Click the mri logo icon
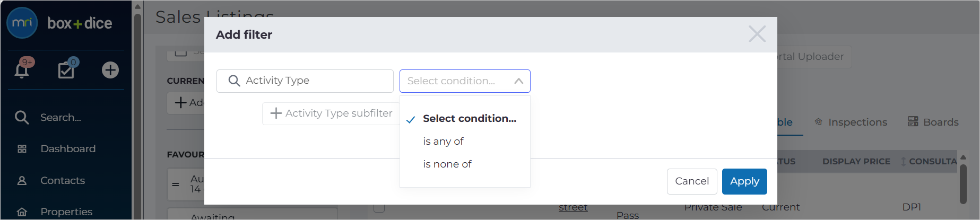The height and width of the screenshot is (220, 980). pos(22,23)
